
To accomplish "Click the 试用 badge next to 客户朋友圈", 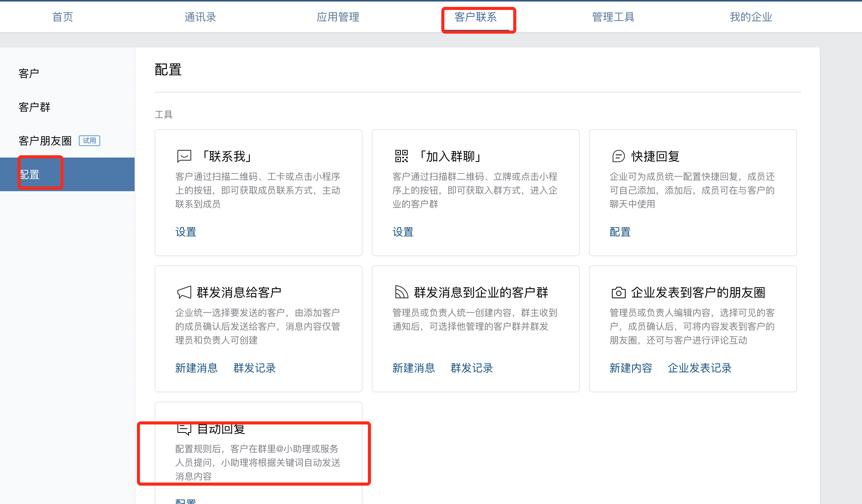I will pos(89,141).
